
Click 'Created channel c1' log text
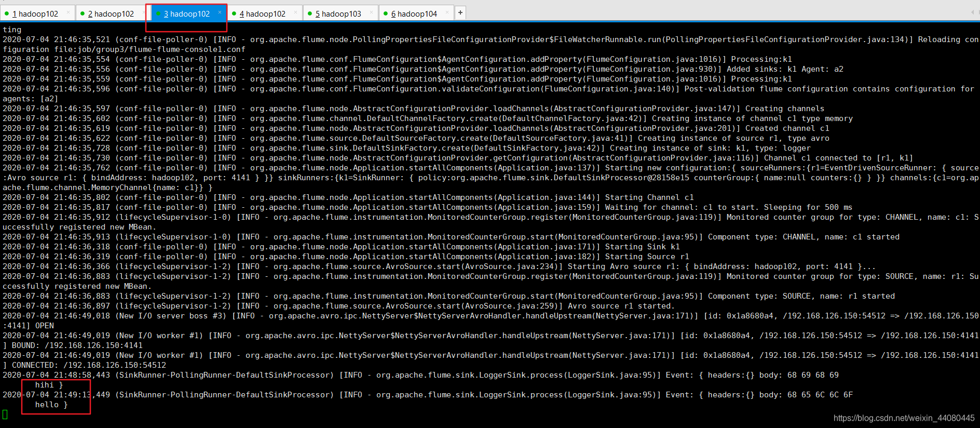(787, 128)
